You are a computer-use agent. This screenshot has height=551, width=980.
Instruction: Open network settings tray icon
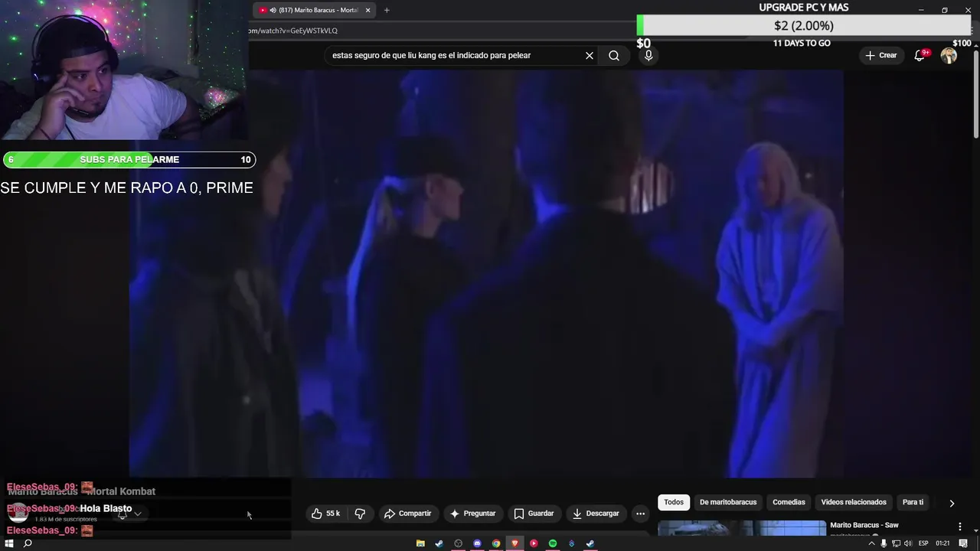coord(896,543)
